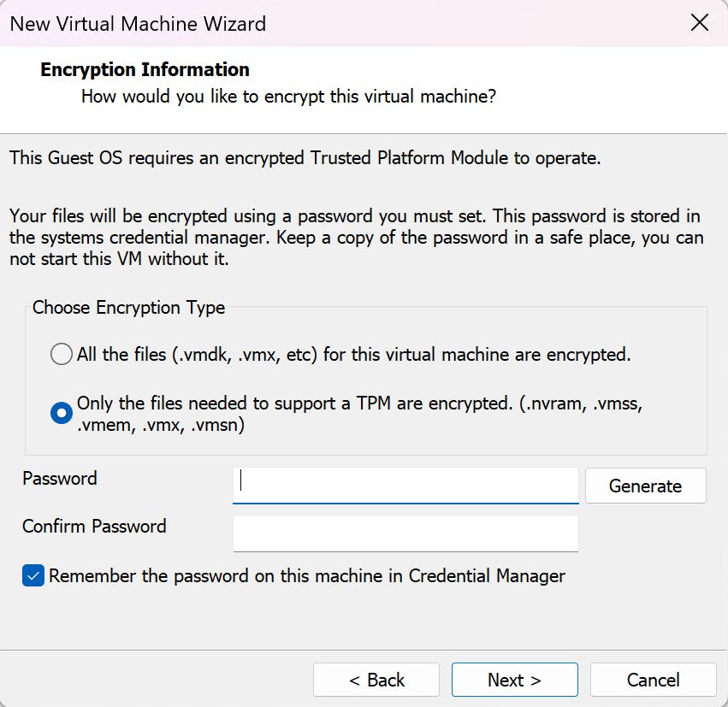
Task: Click the 'Choose Encryption Type' group label
Action: [129, 308]
